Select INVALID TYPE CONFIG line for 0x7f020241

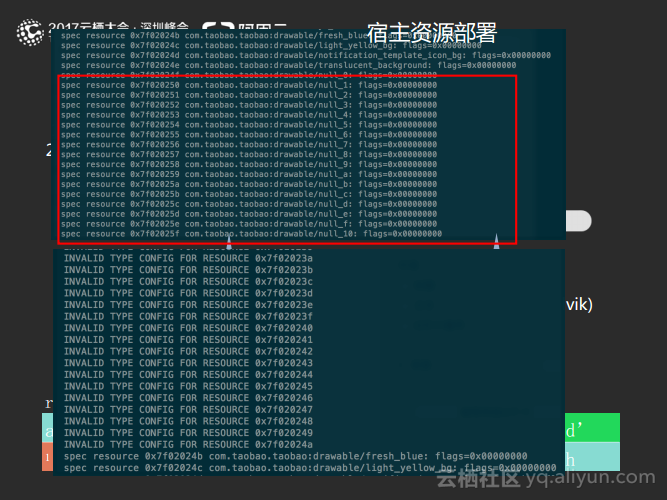coord(188,340)
